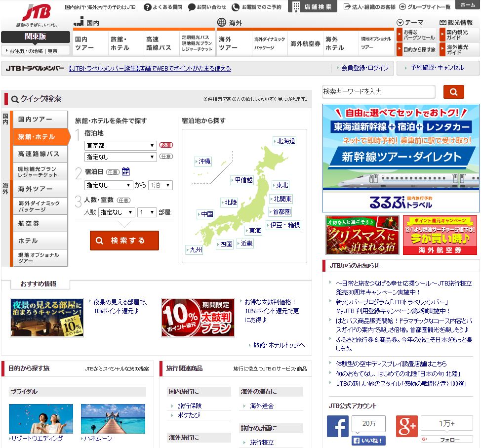The height and width of the screenshot is (448, 481).
Task: Select 沖縄 on the Japan map
Action: (203, 161)
